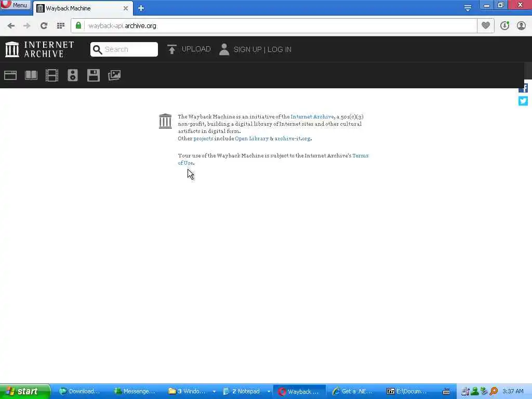
Task: Open the Video film strip icon
Action: 52,75
